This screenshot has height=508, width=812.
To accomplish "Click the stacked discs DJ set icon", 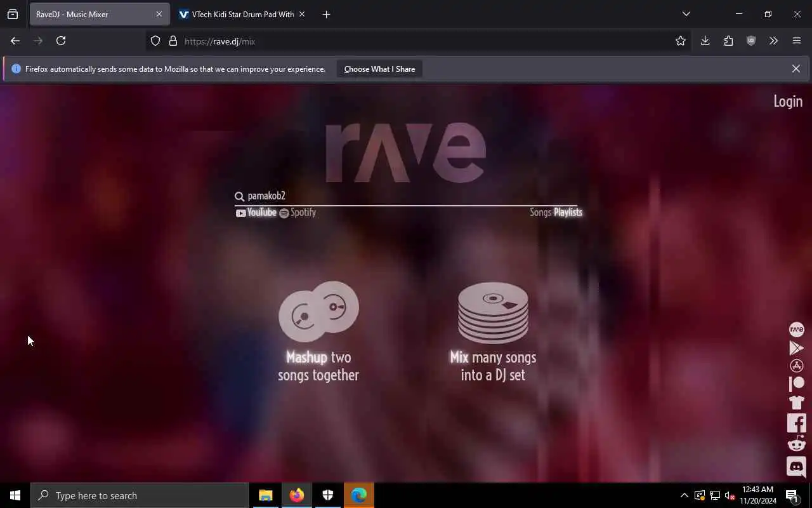I will pos(493,312).
